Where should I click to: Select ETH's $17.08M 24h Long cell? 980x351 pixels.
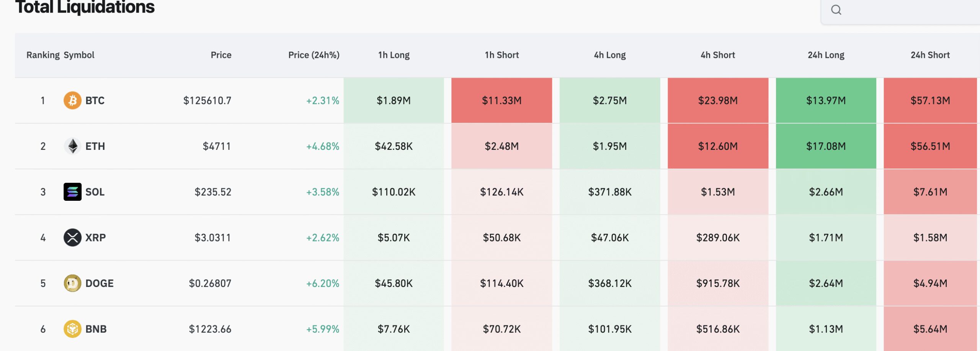tap(826, 146)
